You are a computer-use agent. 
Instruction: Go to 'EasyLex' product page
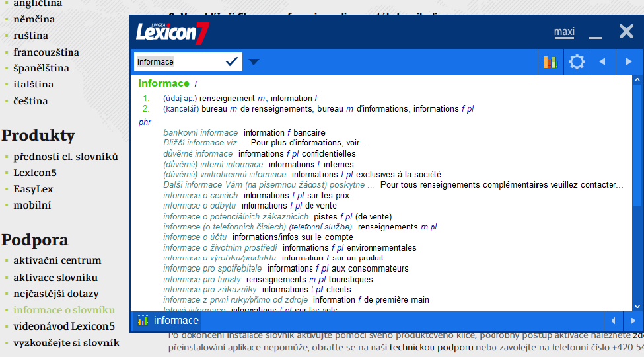pos(33,189)
